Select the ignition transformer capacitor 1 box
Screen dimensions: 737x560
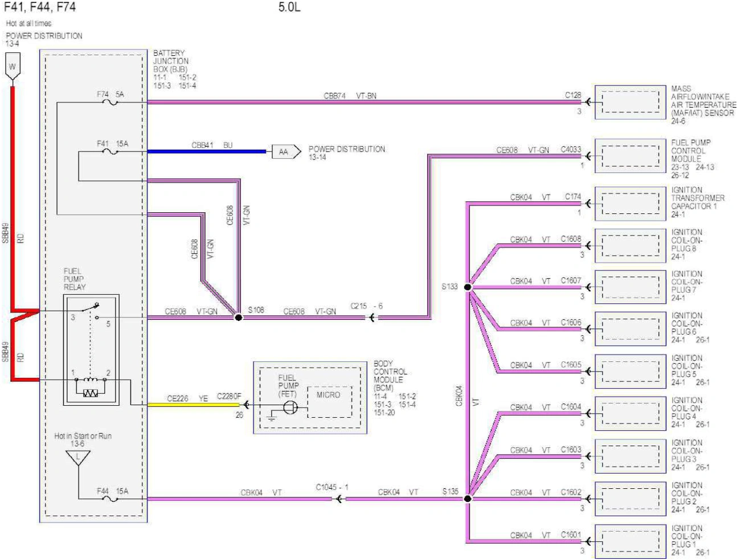click(x=630, y=204)
